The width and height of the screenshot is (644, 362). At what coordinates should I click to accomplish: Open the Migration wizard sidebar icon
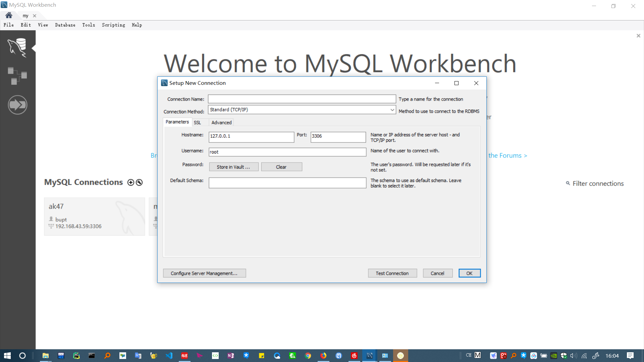point(17,105)
